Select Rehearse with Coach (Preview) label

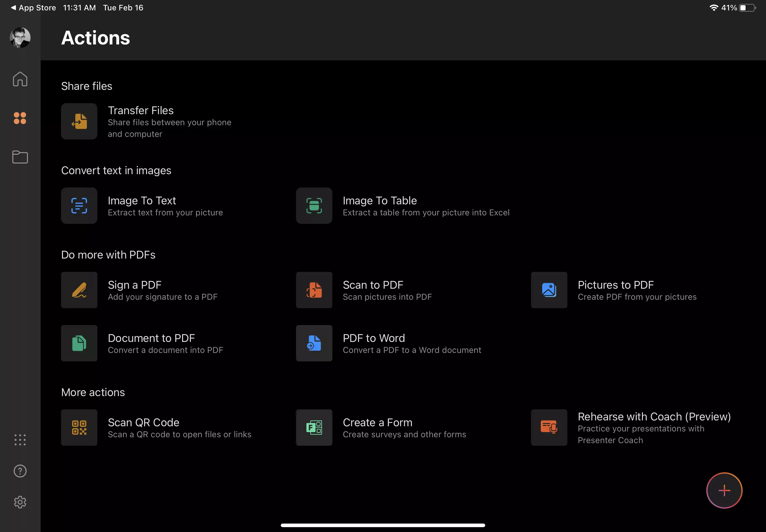(654, 417)
